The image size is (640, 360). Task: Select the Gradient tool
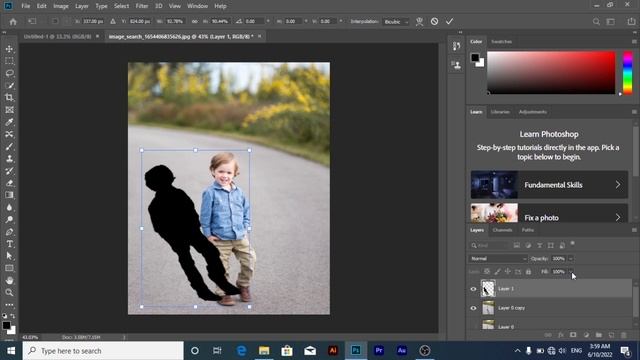pyautogui.click(x=9, y=195)
